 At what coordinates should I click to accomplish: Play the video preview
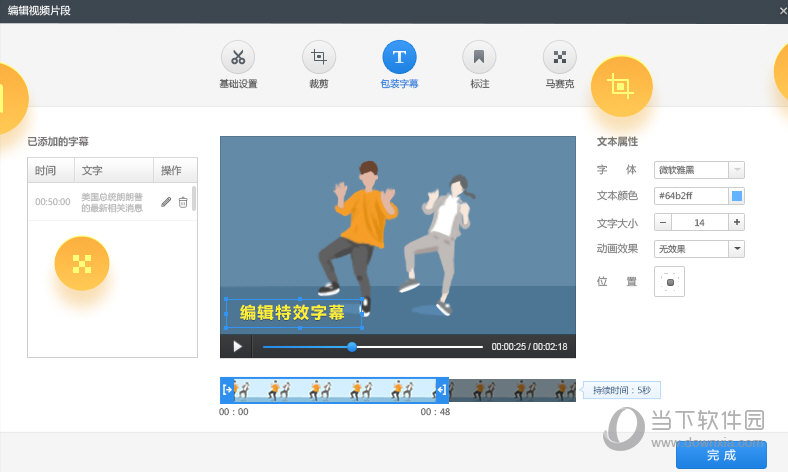click(237, 346)
